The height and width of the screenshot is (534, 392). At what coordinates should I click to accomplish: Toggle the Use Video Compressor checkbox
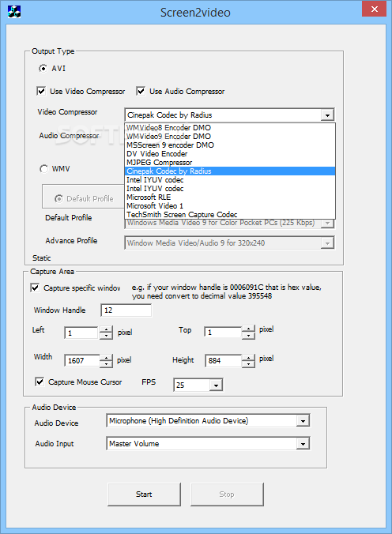[41, 91]
